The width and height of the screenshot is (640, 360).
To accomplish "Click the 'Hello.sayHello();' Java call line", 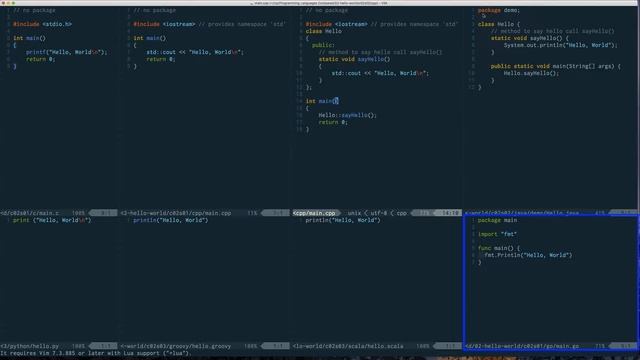I will click(531, 73).
